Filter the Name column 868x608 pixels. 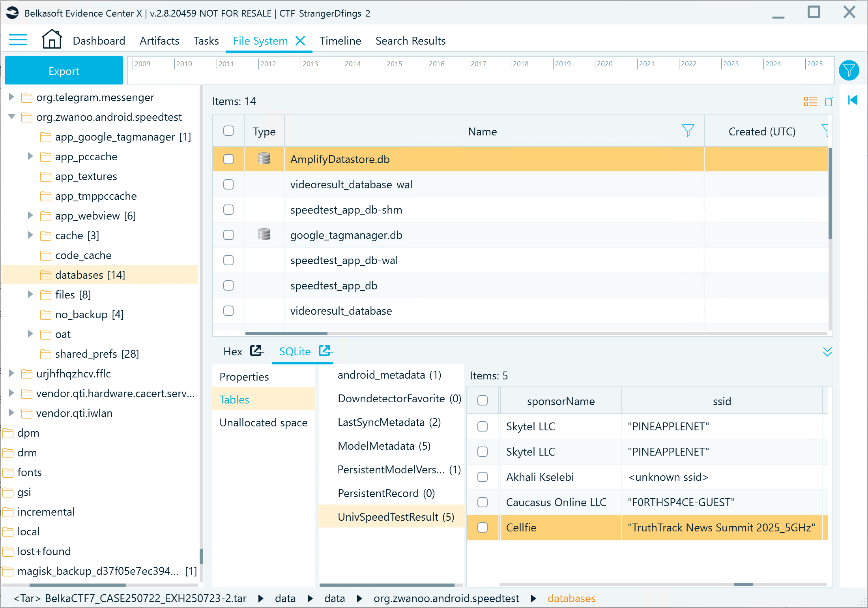pyautogui.click(x=688, y=131)
